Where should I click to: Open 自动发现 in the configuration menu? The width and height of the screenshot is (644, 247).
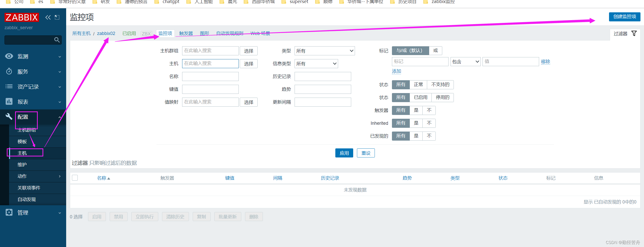[27, 199]
